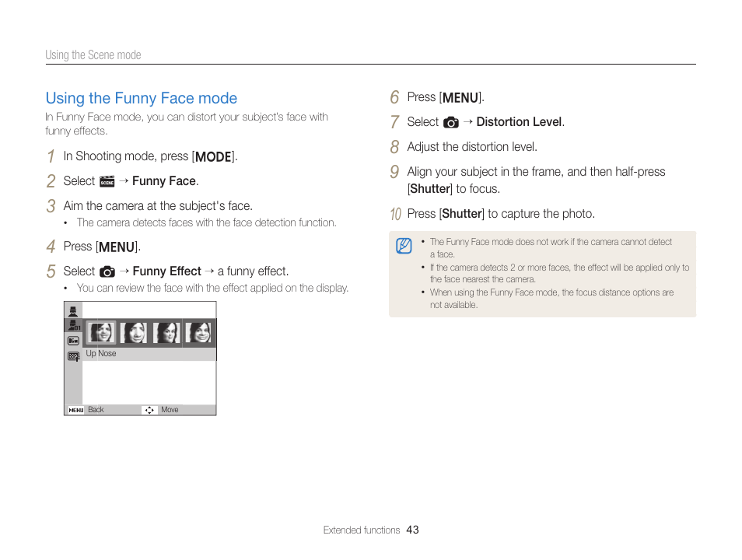Click the 'Using the Scene mode' header text
Screen dimensions: 742x560
point(93,55)
